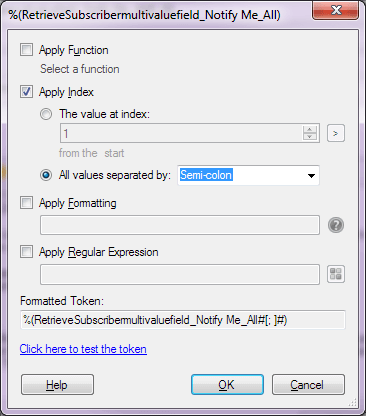Click inside the Formatted Token text field

(183, 320)
